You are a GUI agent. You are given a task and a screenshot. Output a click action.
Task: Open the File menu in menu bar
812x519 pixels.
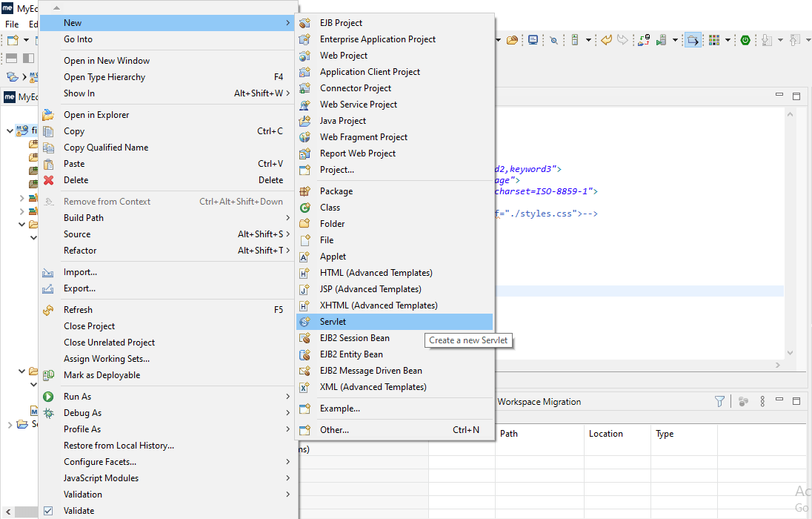click(12, 24)
